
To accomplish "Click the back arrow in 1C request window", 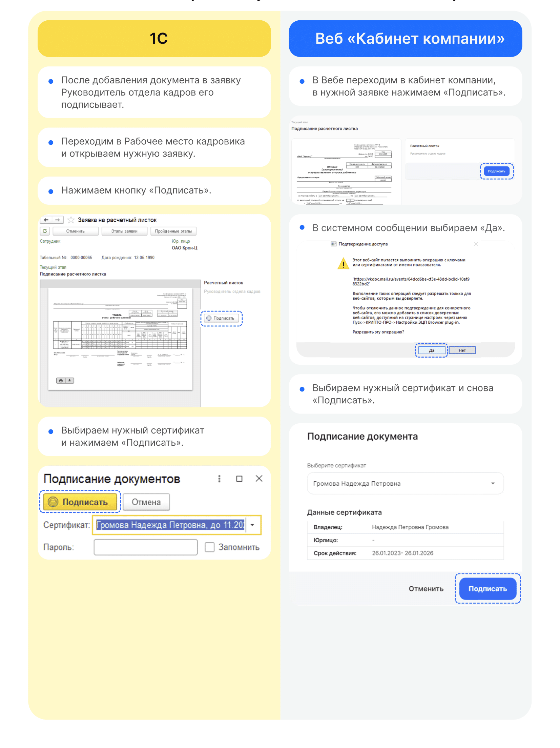I will tap(46, 220).
